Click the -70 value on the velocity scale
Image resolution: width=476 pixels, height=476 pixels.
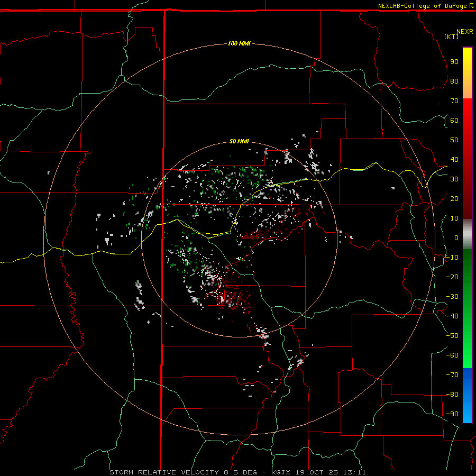point(452,375)
